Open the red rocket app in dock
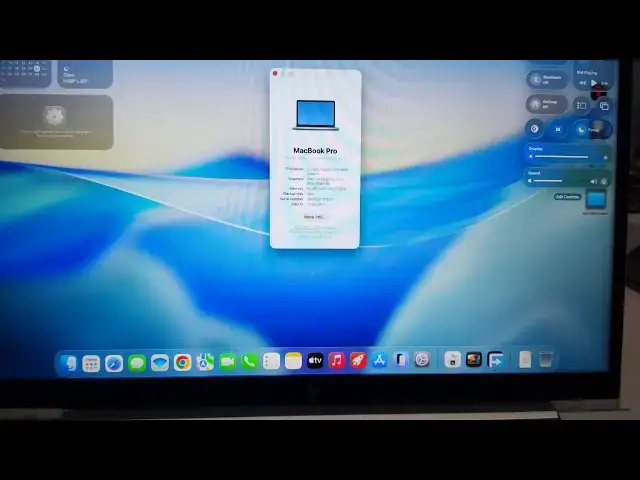This screenshot has height=480, width=640. pos(358,360)
